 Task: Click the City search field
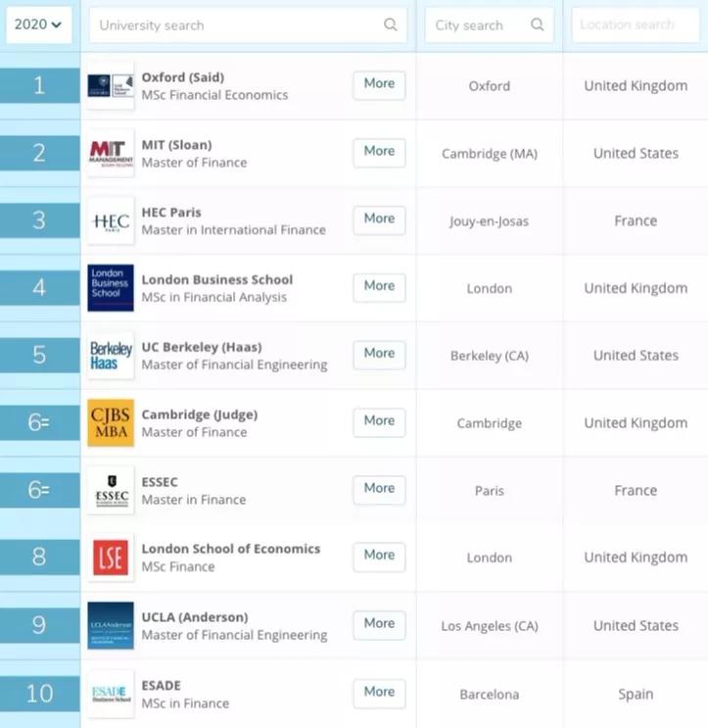pos(489,25)
